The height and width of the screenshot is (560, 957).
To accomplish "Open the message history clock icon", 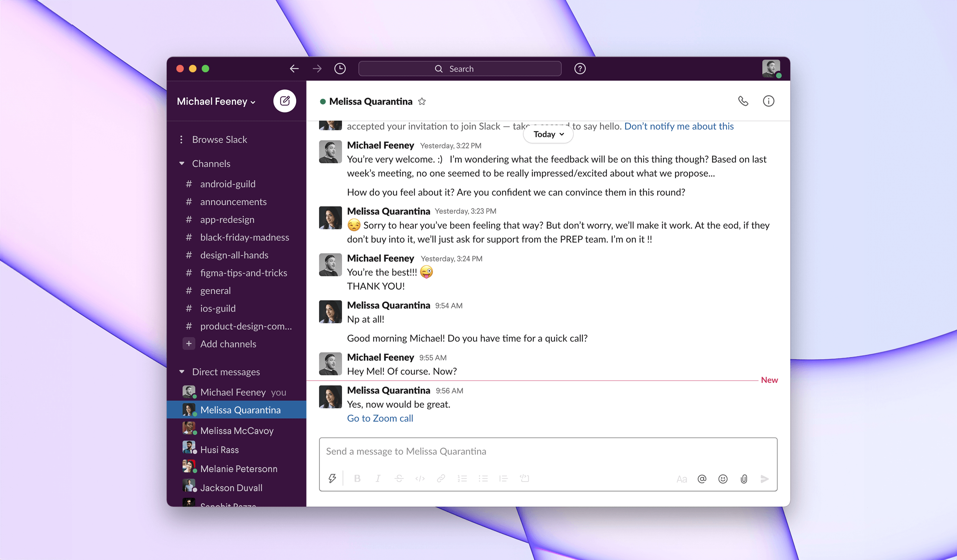I will pyautogui.click(x=340, y=68).
